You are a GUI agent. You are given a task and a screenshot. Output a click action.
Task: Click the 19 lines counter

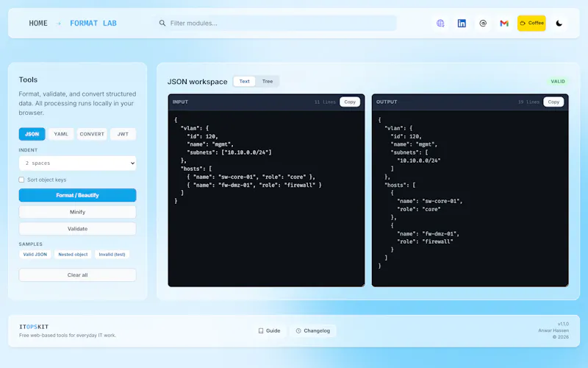click(528, 102)
